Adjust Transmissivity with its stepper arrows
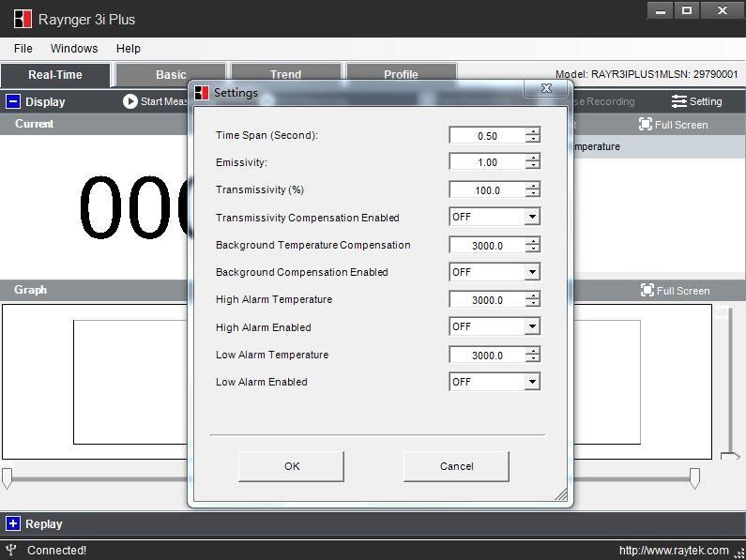 tap(533, 190)
